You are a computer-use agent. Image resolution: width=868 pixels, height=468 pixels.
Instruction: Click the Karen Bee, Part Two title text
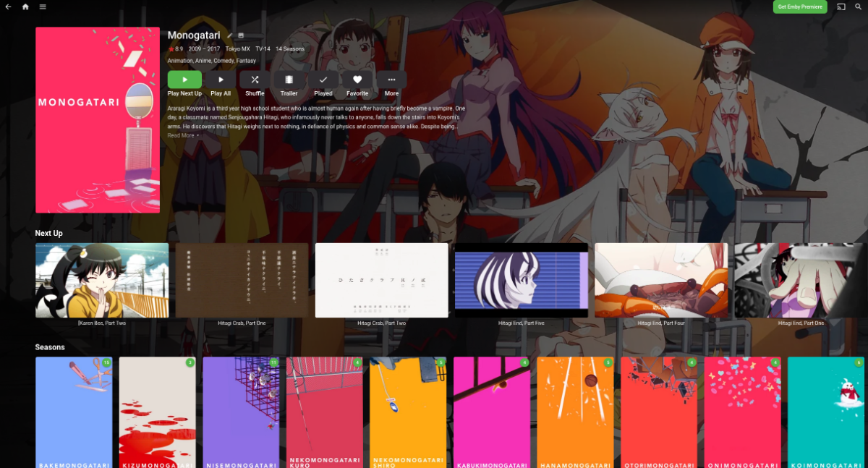[x=102, y=323]
